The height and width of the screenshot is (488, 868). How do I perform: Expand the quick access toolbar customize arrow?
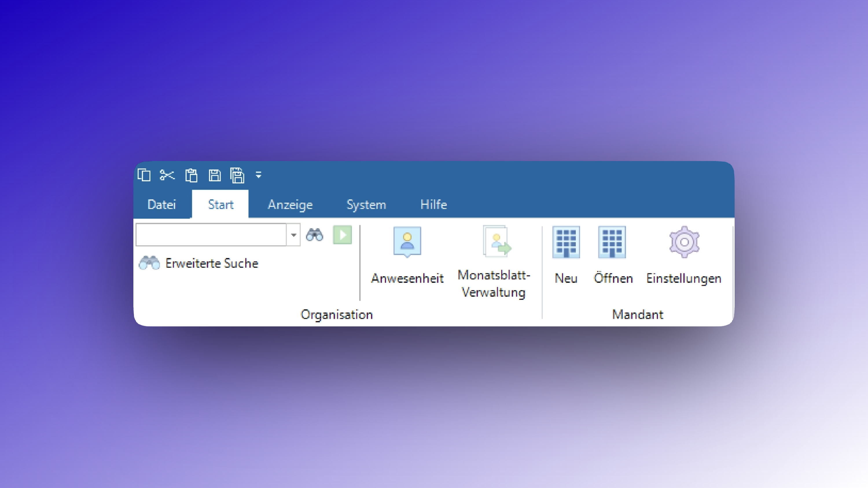coord(258,175)
